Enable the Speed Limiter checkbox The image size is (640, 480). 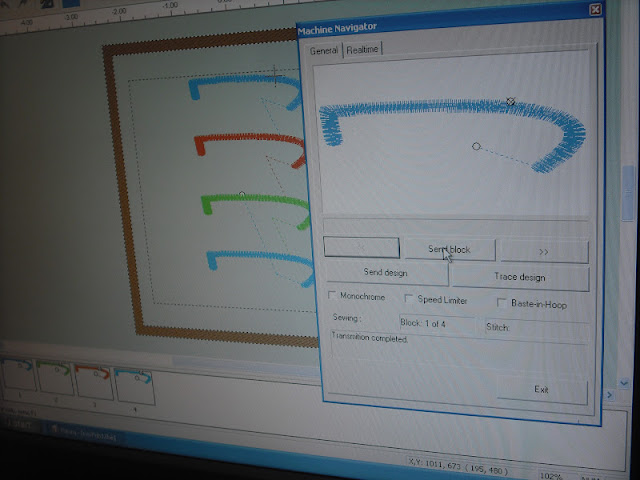pos(408,298)
